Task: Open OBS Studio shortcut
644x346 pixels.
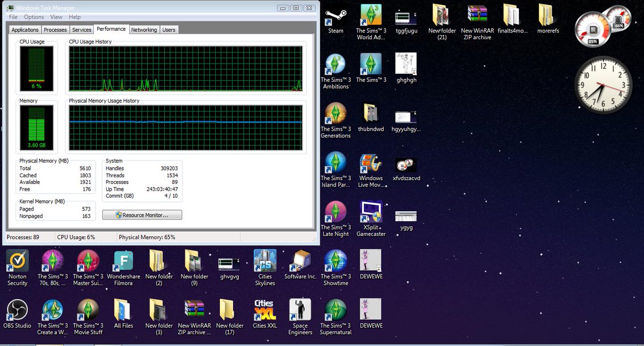Action: click(x=17, y=314)
